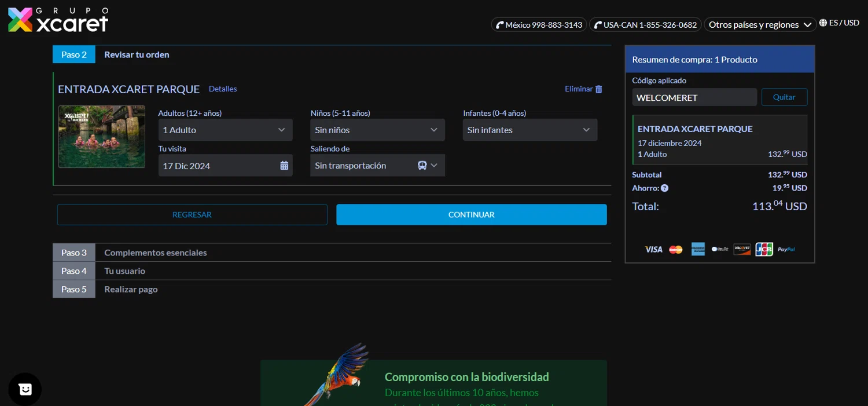Open the Sin transportación dropdown
Screen dimensions: 868x406
click(x=377, y=166)
